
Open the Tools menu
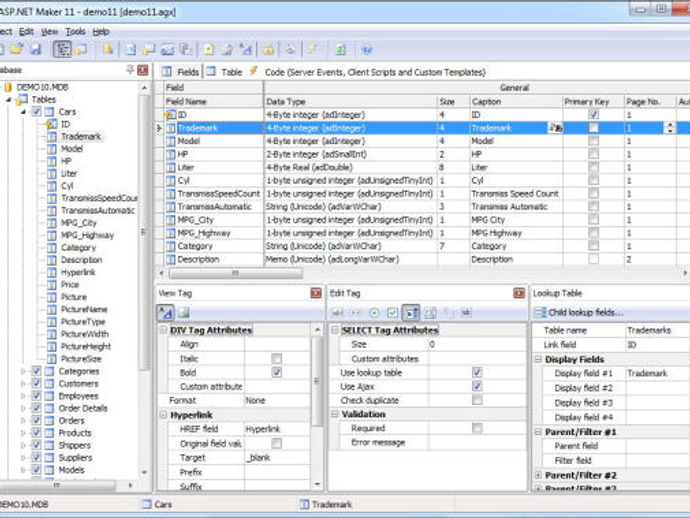(75, 32)
